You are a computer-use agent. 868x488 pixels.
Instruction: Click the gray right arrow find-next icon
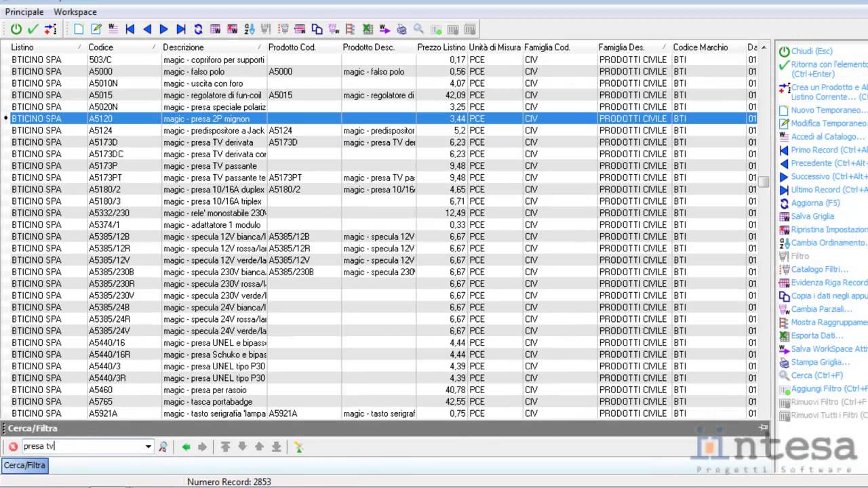(x=202, y=447)
